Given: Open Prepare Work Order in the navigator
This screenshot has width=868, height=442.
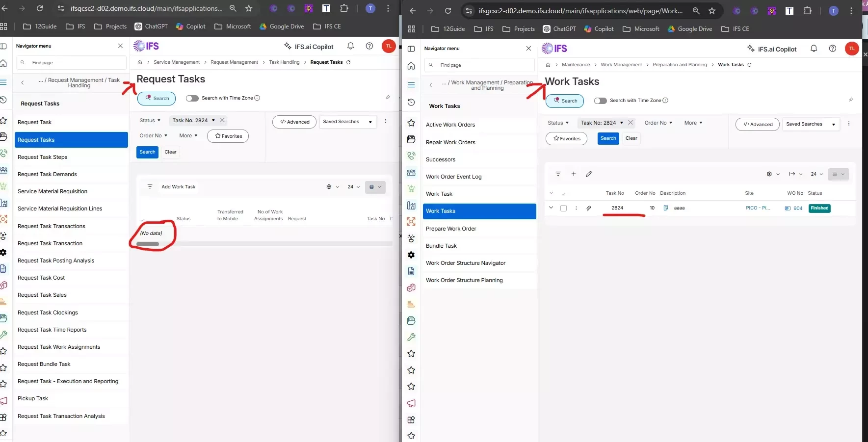Looking at the screenshot, I should (479, 229).
